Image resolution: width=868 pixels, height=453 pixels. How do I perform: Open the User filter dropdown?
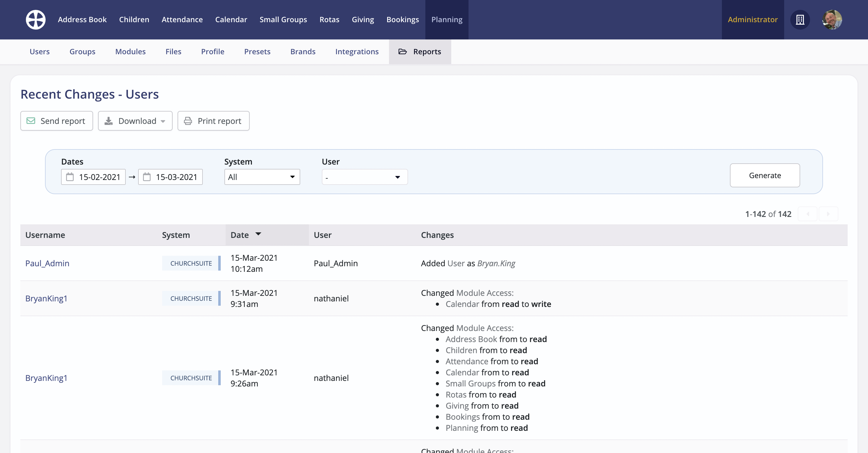point(364,177)
